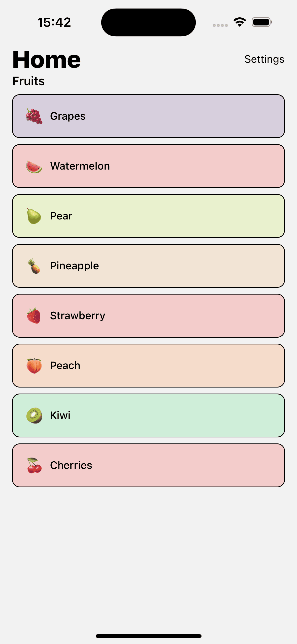Tap the pineapple icon

[x=34, y=266]
